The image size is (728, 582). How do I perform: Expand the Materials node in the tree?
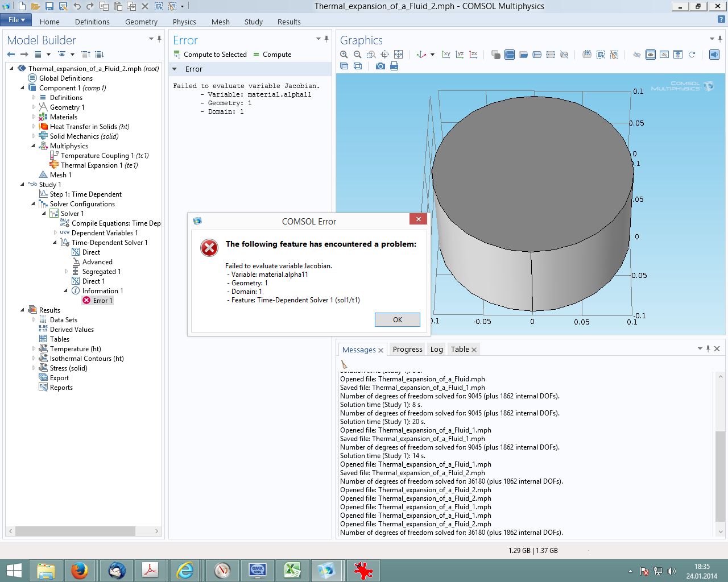(x=34, y=117)
